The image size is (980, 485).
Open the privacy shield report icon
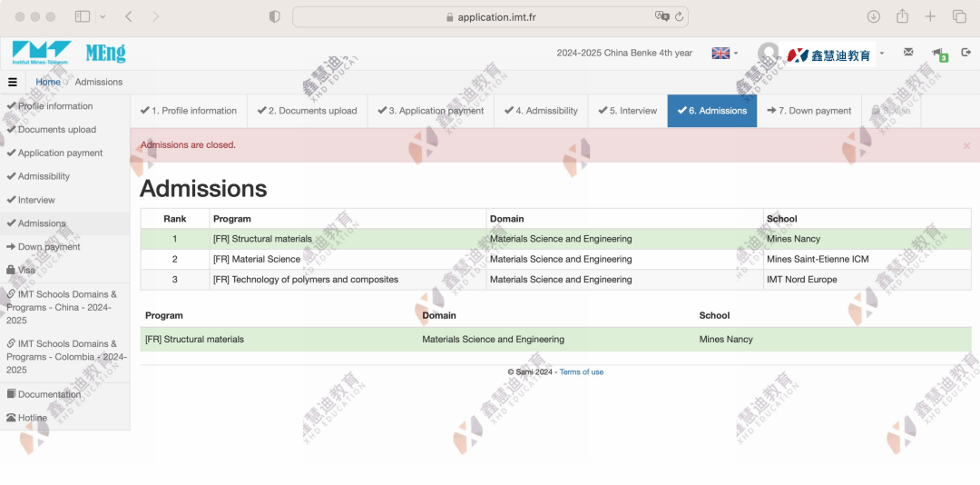click(274, 17)
